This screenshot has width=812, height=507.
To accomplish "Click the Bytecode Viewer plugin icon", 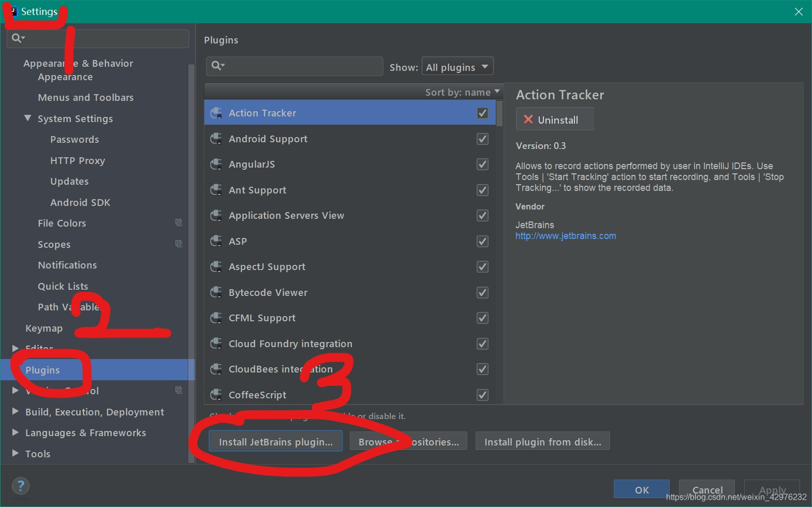I will point(216,292).
